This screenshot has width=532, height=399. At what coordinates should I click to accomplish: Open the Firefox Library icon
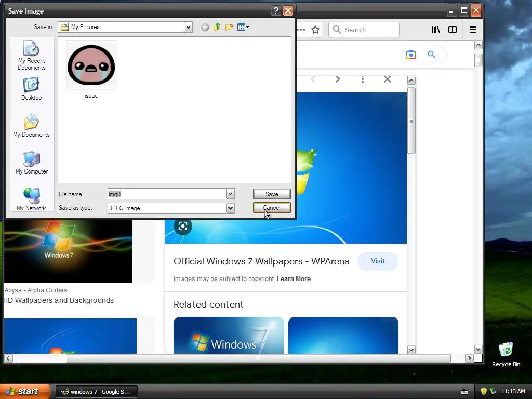436,30
